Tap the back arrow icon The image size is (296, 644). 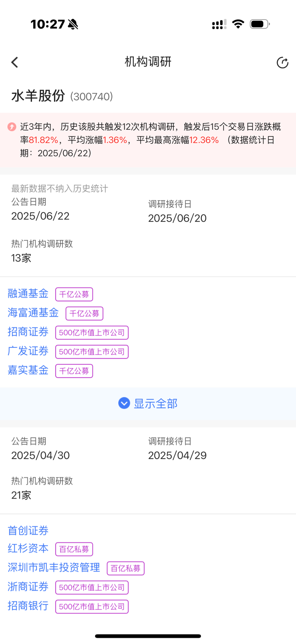point(15,62)
